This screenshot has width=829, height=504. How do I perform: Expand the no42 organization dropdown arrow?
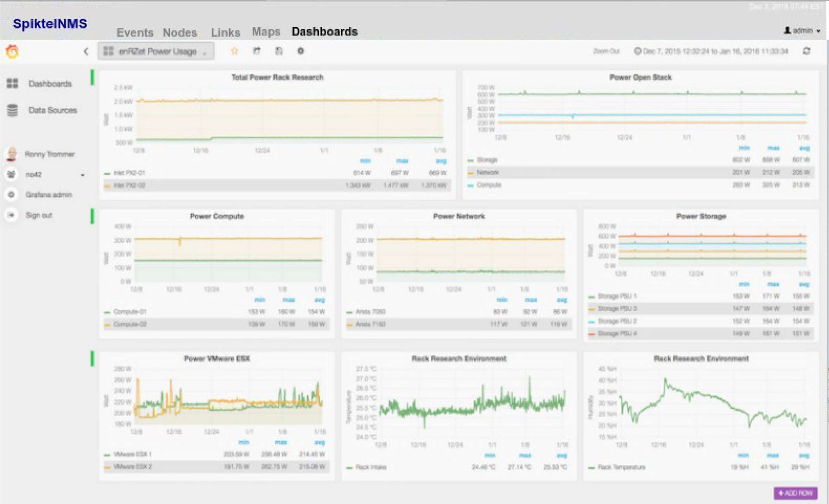pos(83,175)
